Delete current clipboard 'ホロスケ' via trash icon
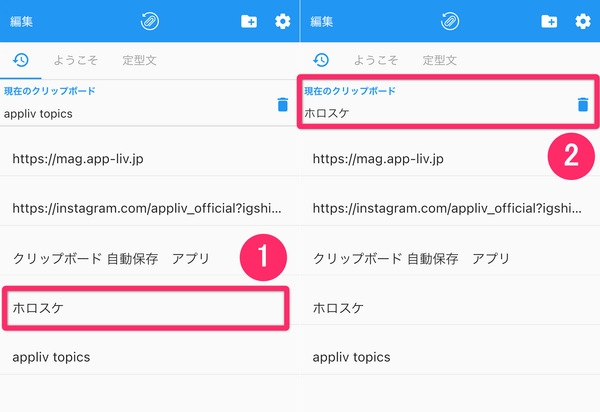 (x=583, y=104)
